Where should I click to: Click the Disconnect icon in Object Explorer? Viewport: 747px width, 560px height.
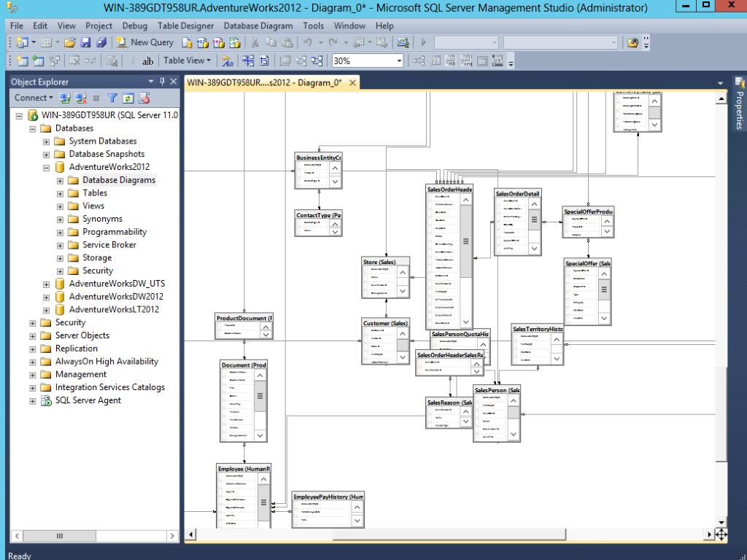81,98
